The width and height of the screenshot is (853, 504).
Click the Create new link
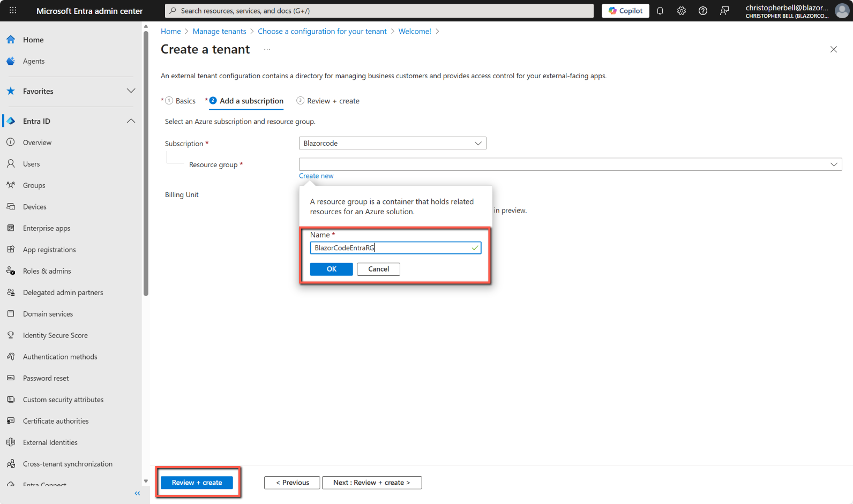click(x=316, y=176)
